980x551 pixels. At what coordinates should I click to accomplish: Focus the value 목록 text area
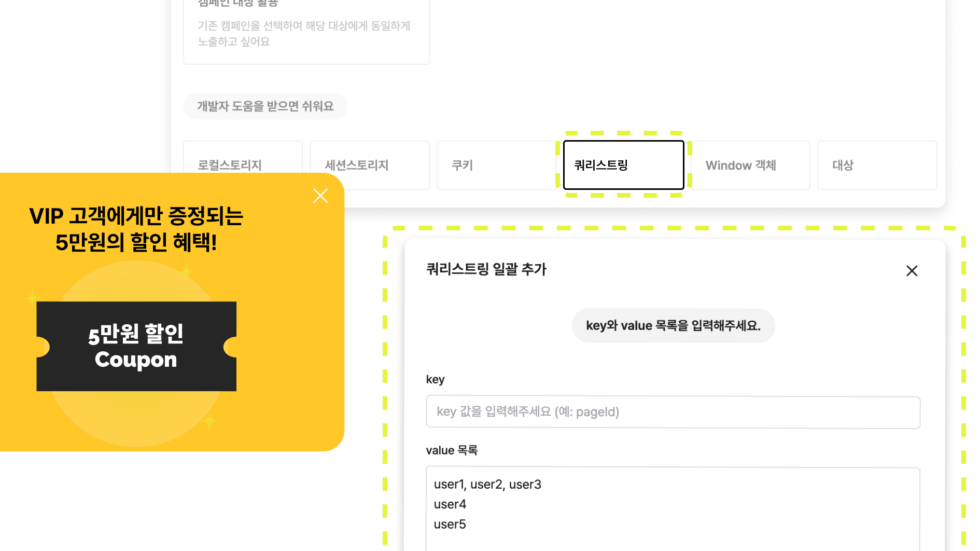[673, 508]
